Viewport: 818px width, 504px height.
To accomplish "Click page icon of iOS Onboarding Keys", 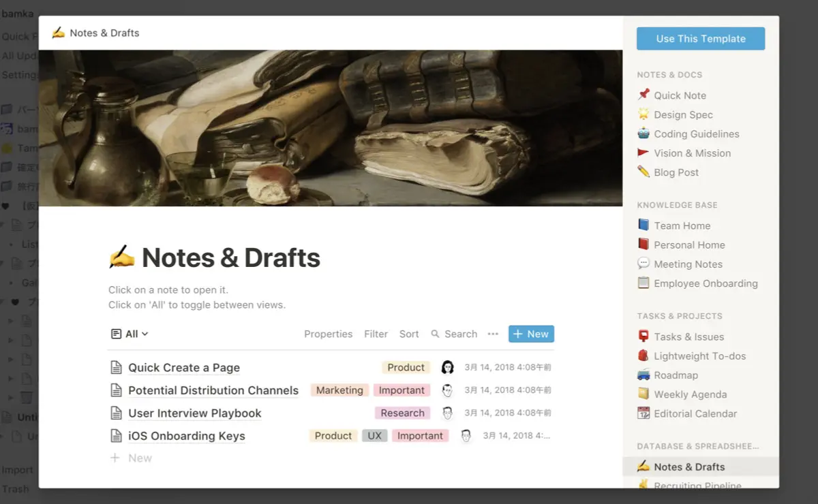I will coord(117,436).
